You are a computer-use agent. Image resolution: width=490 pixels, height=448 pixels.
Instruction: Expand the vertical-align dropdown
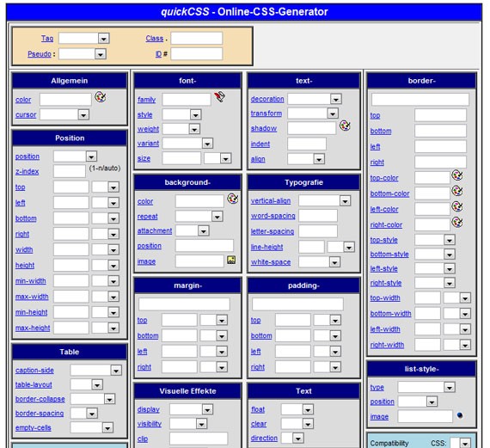click(346, 200)
